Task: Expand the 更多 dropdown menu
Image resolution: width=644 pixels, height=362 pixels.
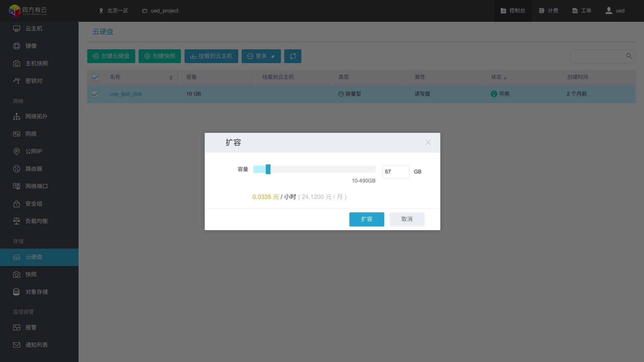Action: 261,56
